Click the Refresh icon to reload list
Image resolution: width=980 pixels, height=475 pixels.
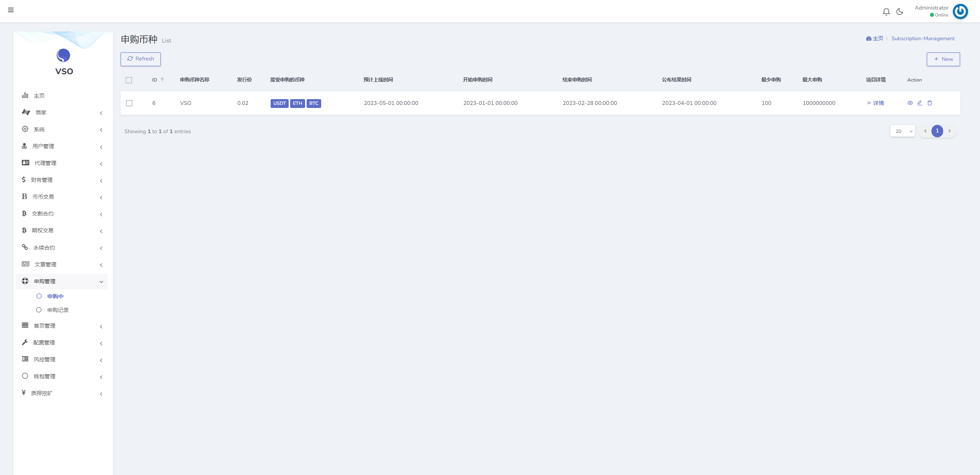130,59
